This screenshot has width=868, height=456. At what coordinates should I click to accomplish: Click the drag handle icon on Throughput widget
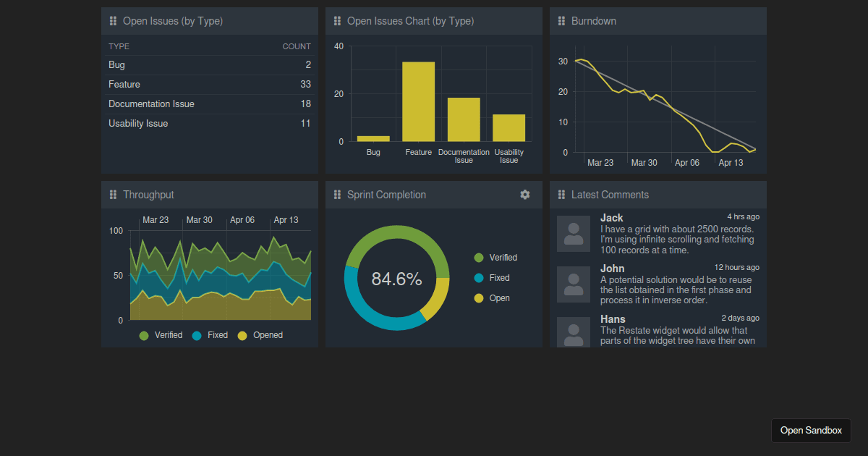click(113, 194)
